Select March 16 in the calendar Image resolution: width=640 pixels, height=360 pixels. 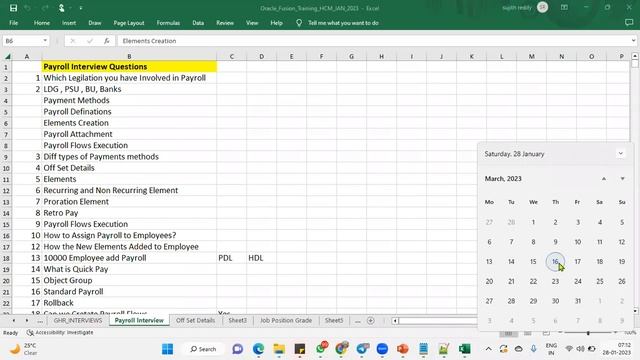555,262
